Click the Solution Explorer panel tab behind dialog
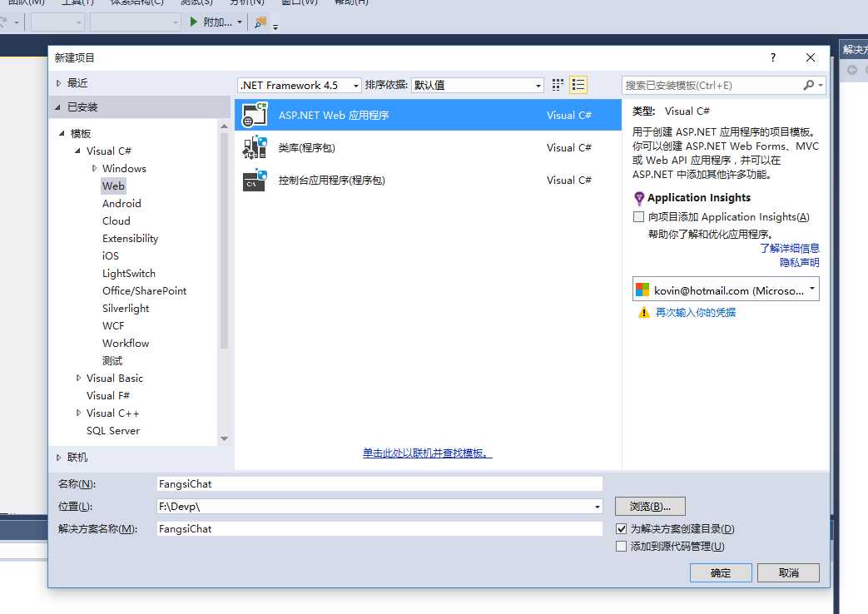 point(854,50)
